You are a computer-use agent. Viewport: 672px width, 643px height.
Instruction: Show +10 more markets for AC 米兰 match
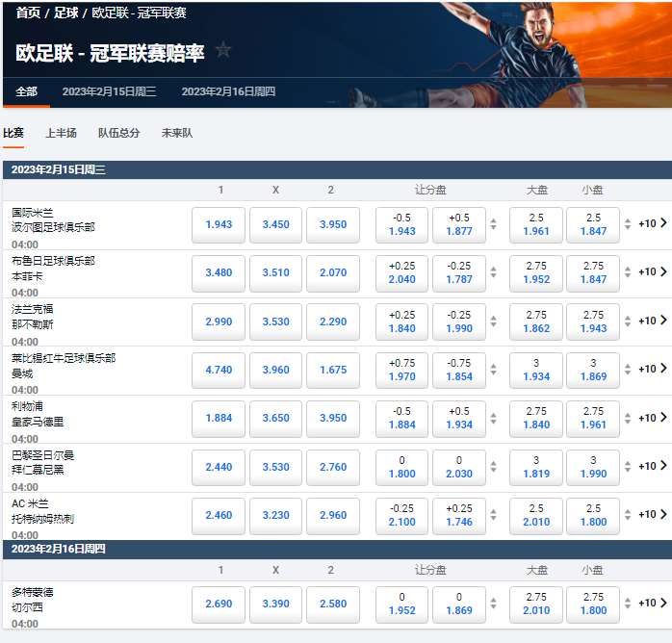(652, 514)
